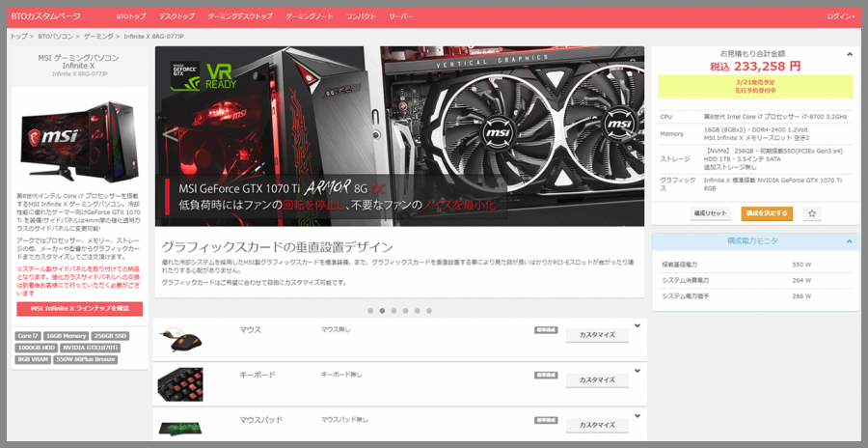Click the BTOカスタムページ site title

[45, 16]
